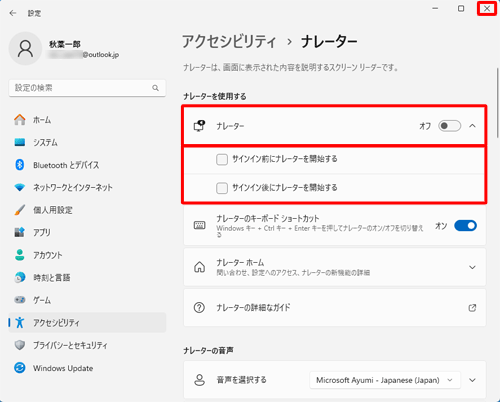Click the アプリ icon in sidebar
The image size is (500, 402).
(20, 232)
